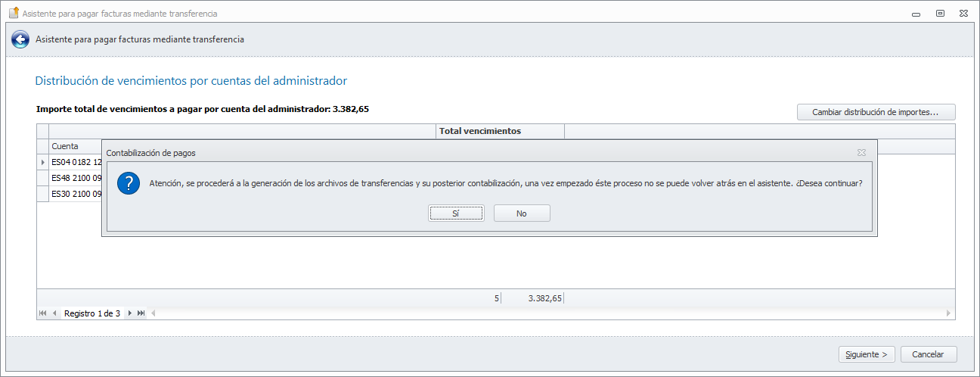Go to next record navigator icon
The image size is (980, 377).
tap(129, 313)
